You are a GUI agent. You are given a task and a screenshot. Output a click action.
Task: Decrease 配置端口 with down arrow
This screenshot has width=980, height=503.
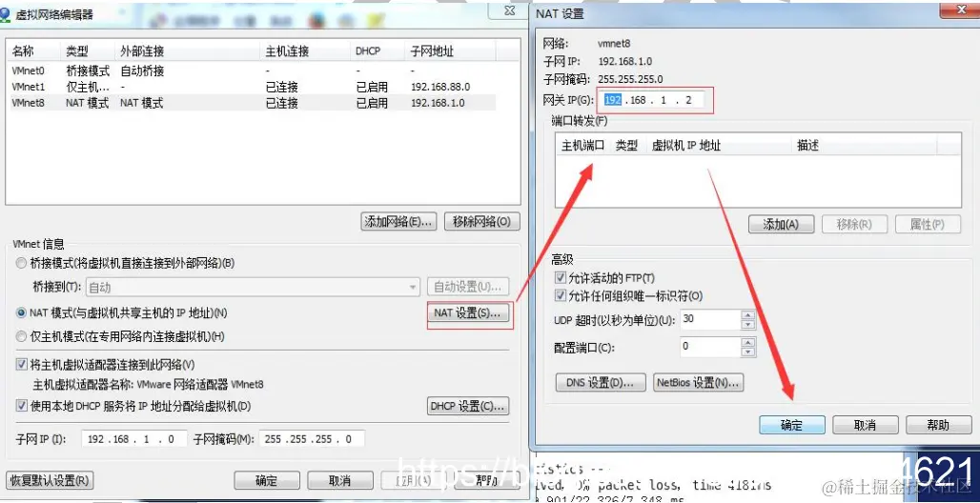click(748, 352)
